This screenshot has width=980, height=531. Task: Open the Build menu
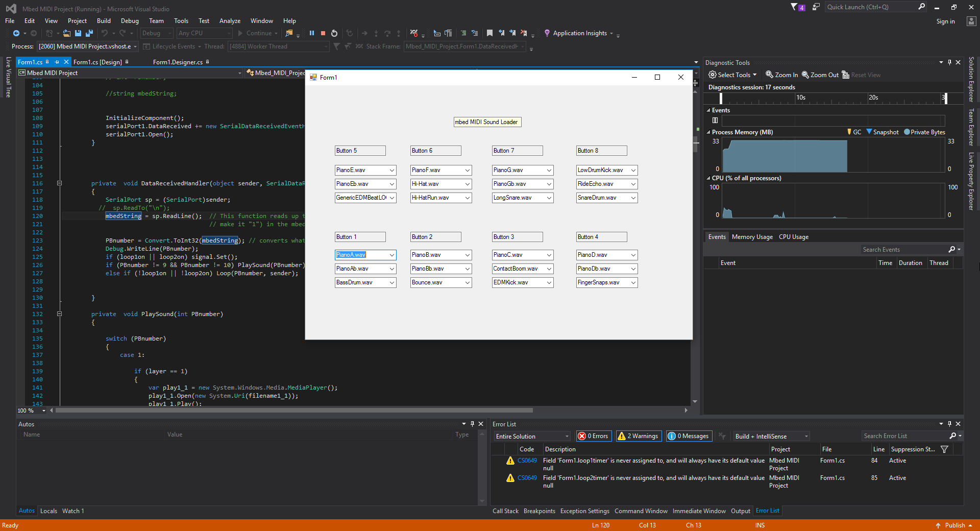[x=104, y=21]
